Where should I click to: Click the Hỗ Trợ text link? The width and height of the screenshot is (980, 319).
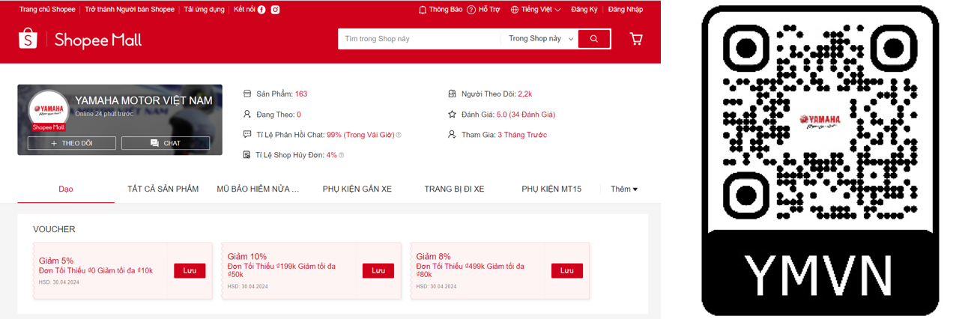point(489,10)
